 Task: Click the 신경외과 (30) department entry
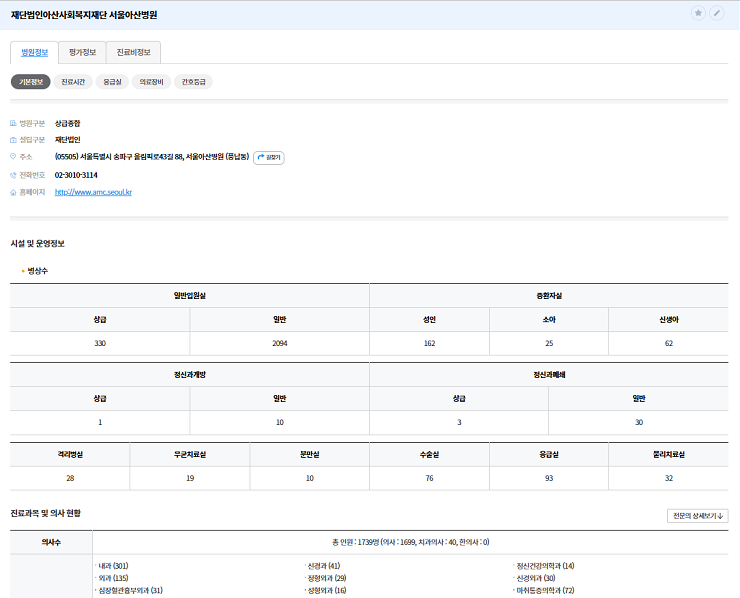[x=536, y=578]
